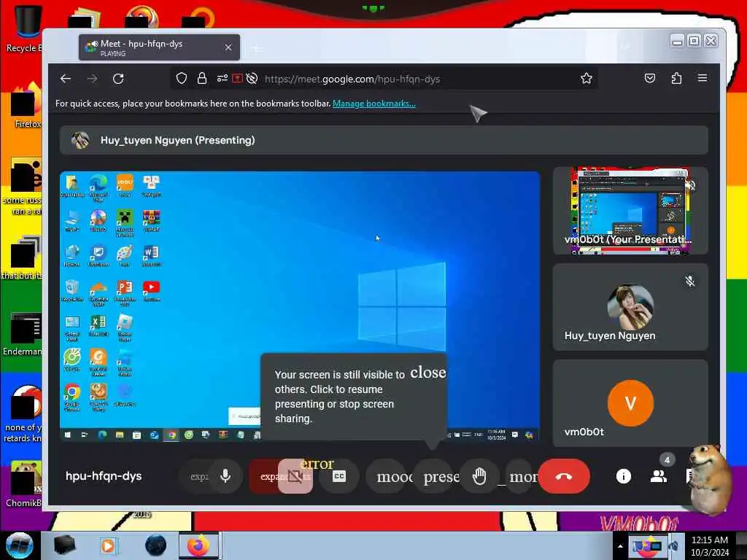The image size is (747, 560).
Task: Show the people panel in Meet
Action: (x=659, y=475)
